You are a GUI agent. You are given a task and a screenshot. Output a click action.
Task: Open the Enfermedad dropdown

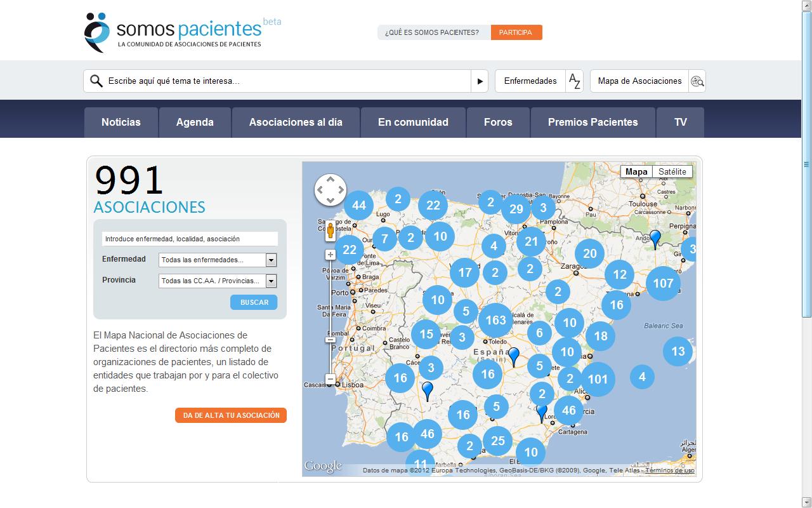pos(218,260)
